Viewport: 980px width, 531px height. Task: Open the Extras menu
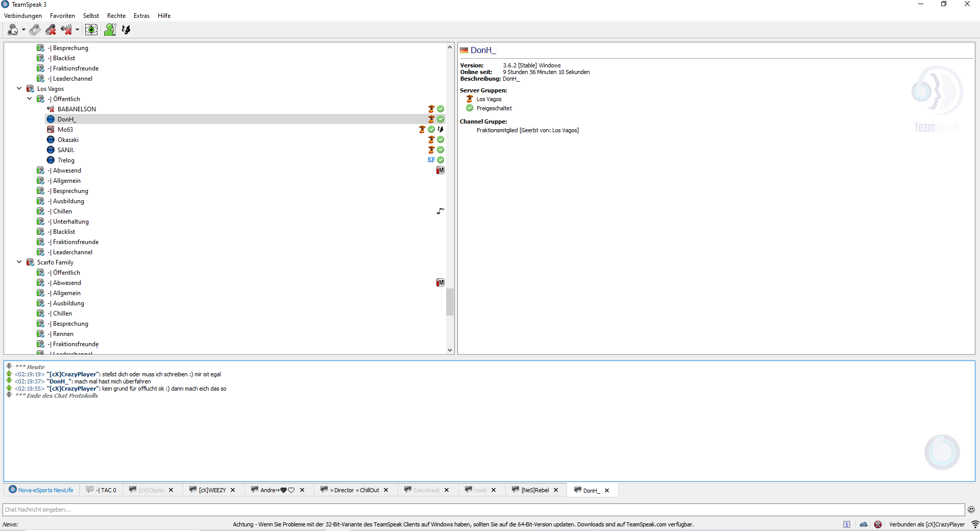(141, 16)
